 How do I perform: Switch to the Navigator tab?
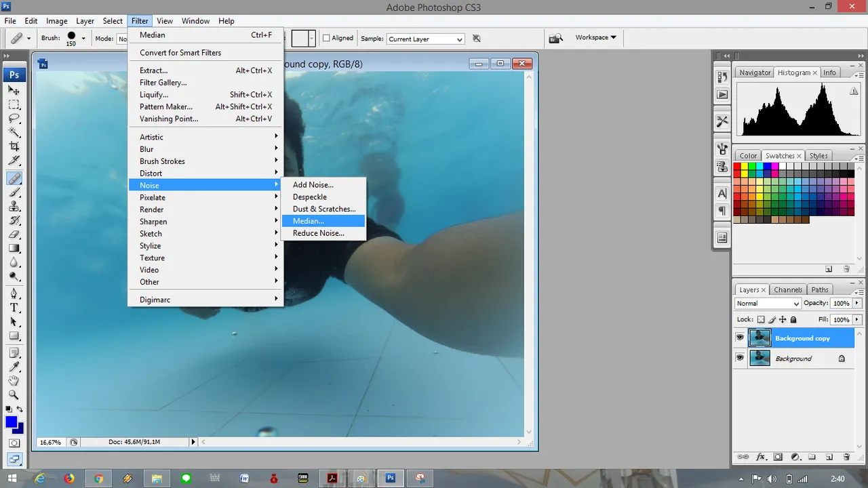[x=755, y=73]
